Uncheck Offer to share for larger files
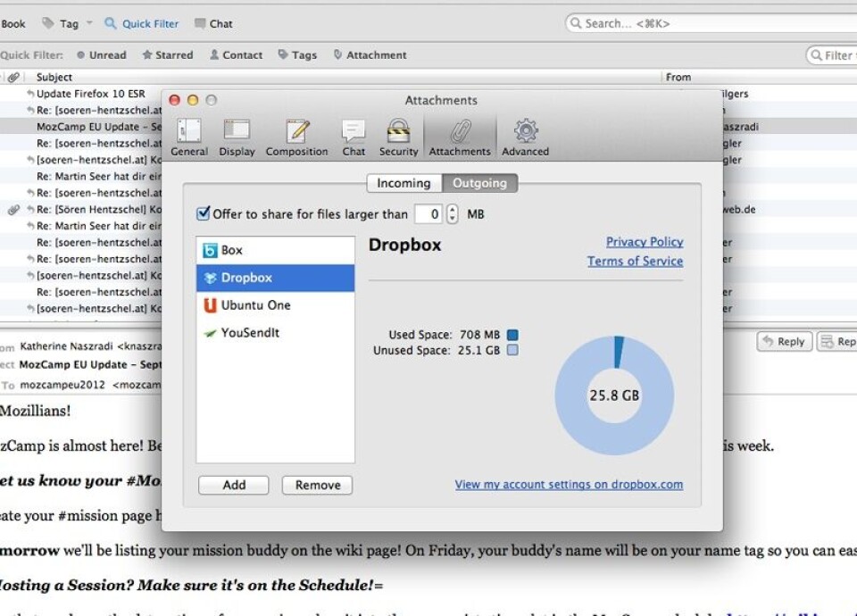The height and width of the screenshot is (616, 857). 203,213
